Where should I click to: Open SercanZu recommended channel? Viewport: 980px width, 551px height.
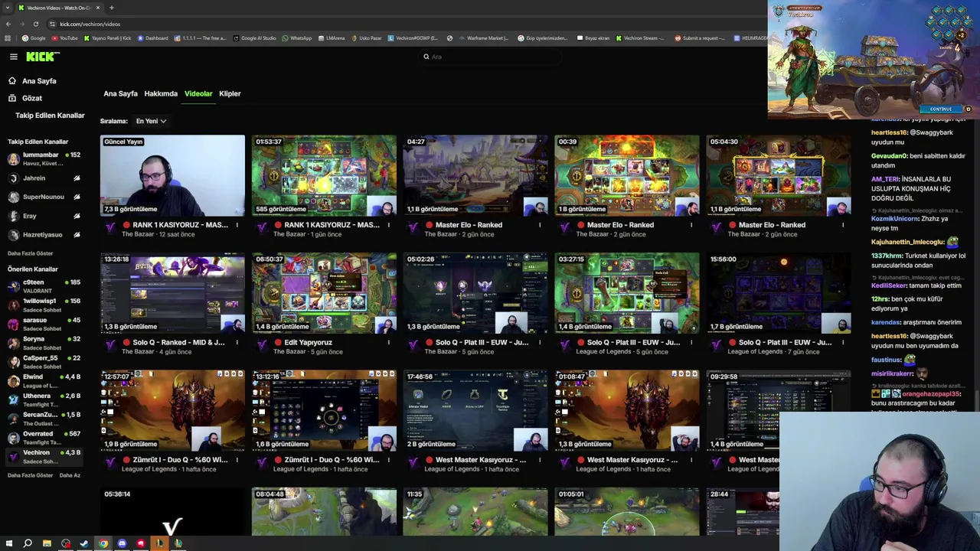[44, 419]
